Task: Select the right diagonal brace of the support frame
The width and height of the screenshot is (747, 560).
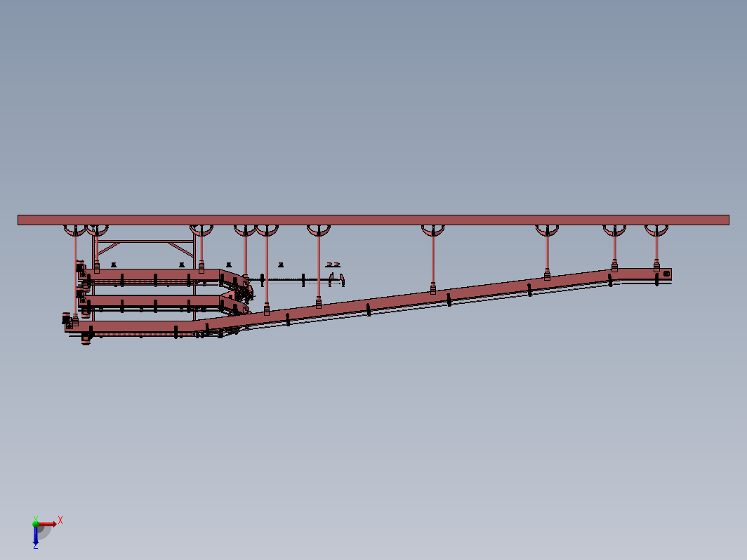Action: pyautogui.click(x=180, y=249)
